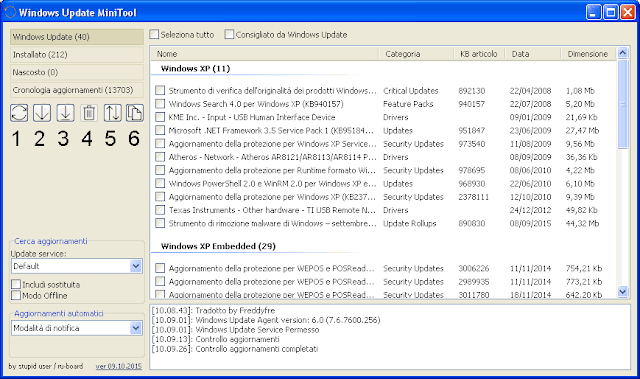Image resolution: width=640 pixels, height=379 pixels.
Task: Click the refresh check-for-updates icon
Action: coord(19,113)
